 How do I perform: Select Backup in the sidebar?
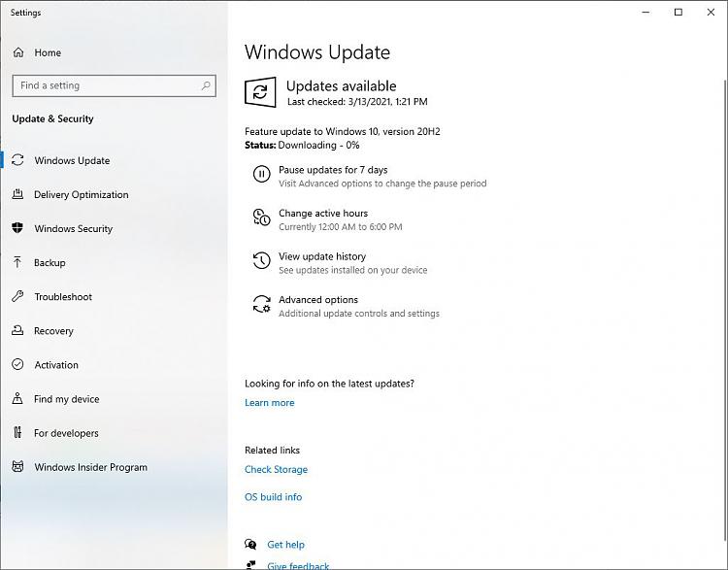(50, 262)
